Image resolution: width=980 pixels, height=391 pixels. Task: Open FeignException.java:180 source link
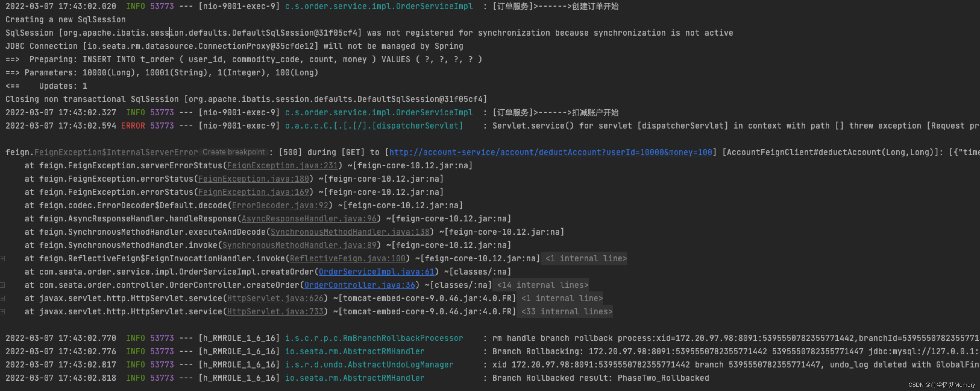[x=253, y=179]
